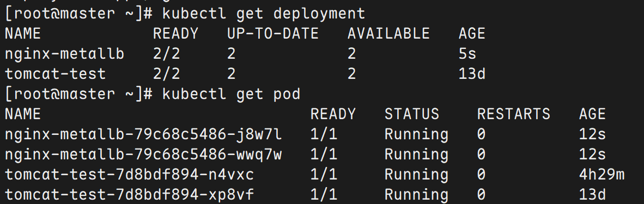Click the UP-TO-DATE column header
This screenshot has width=644, height=204.
[273, 34]
